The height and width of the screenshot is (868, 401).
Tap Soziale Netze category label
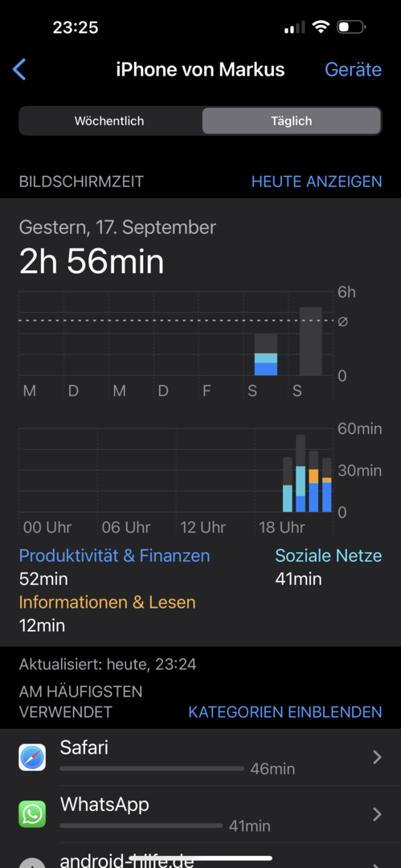[329, 556]
